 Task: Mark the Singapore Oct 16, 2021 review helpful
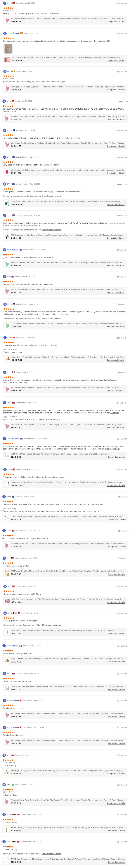[122, 338]
